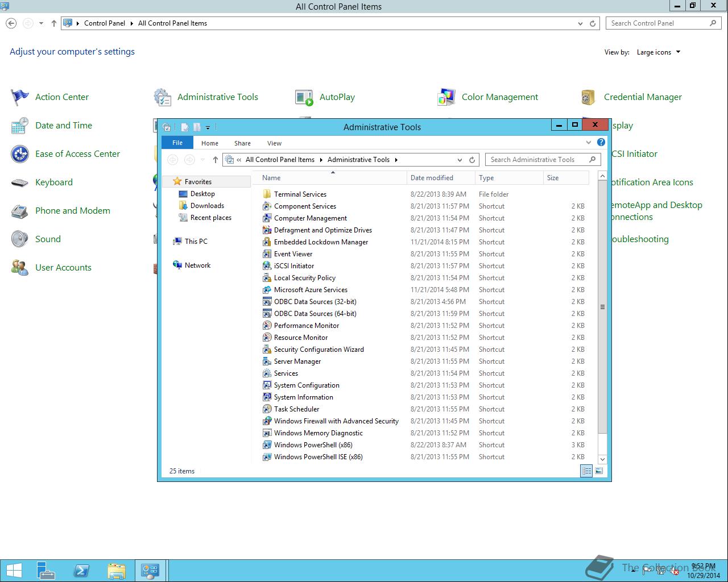Launch PowerShell from the taskbar
Screen dimensions: 728x582
click(x=81, y=571)
